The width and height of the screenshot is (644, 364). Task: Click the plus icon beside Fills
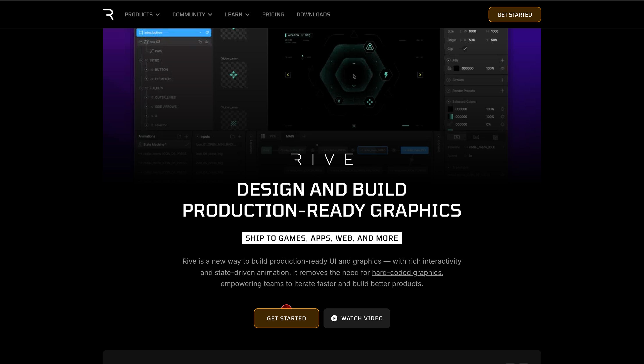coord(502,61)
